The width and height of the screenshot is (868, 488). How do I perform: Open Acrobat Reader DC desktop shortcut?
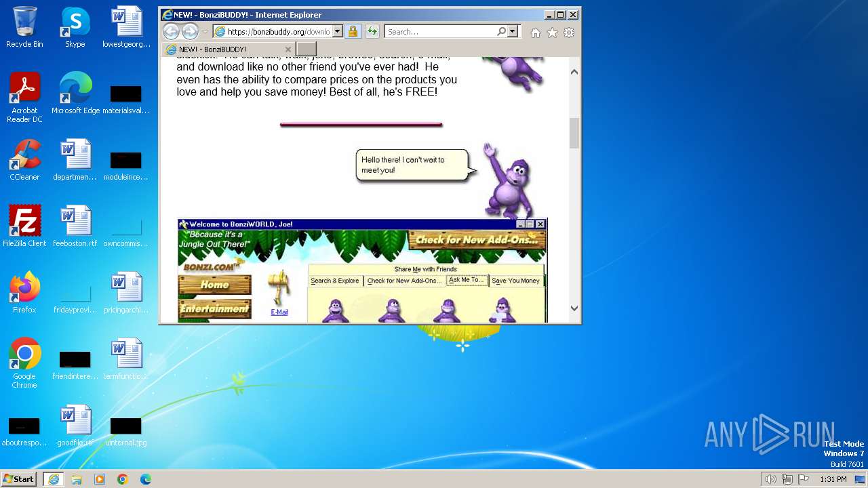coord(24,98)
